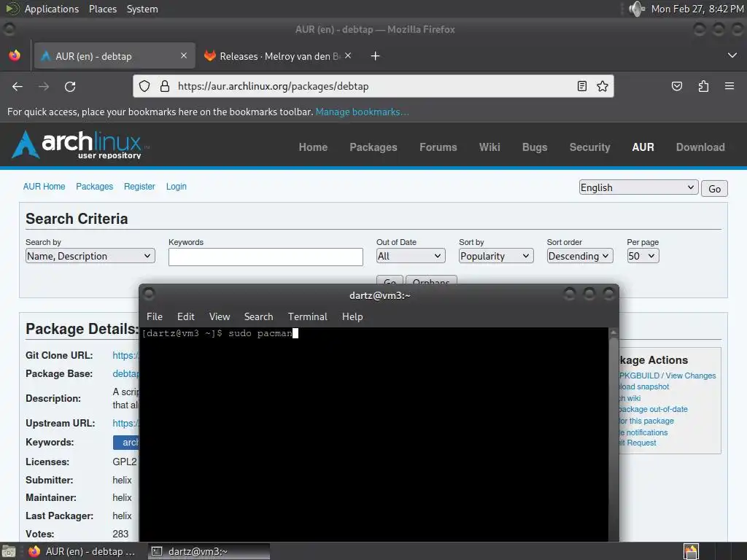
Task: Open the Pocket save icon
Action: coord(676,86)
